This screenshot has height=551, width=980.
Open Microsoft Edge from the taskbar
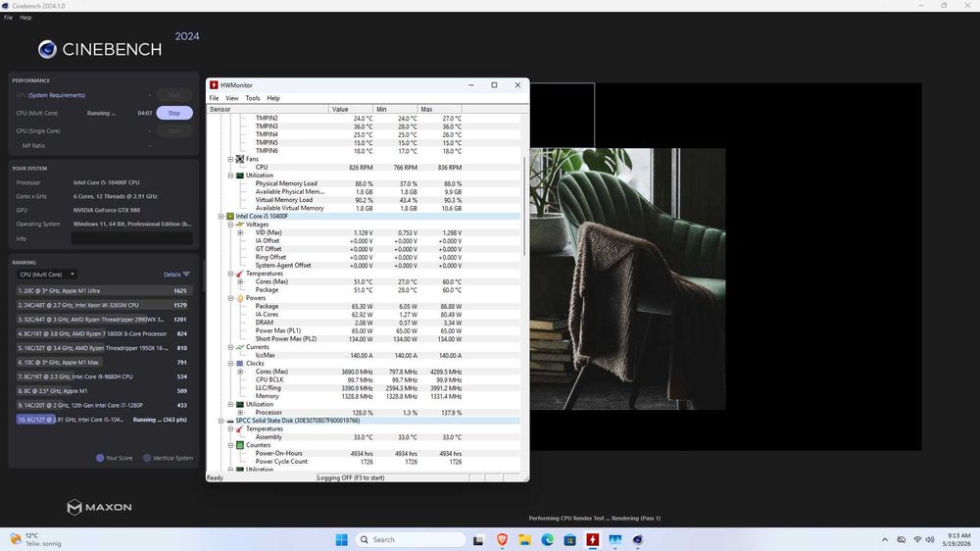click(547, 540)
